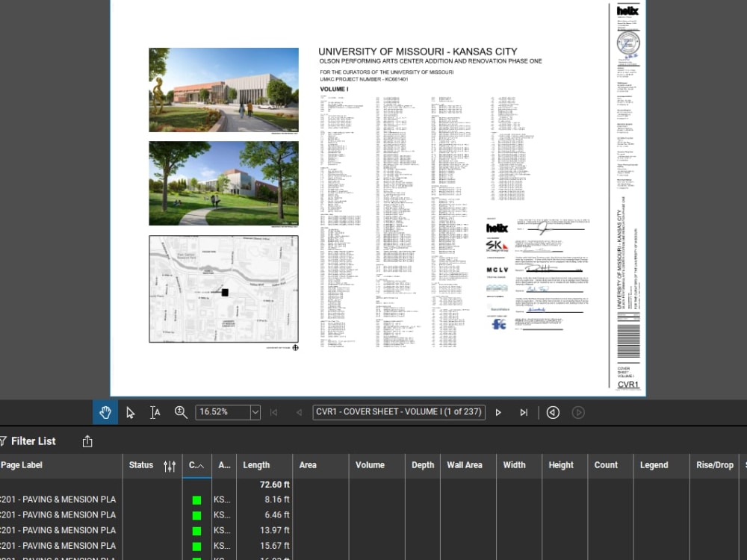Viewport: 747px width, 560px height.
Task: Click the Count column header
Action: click(x=610, y=465)
